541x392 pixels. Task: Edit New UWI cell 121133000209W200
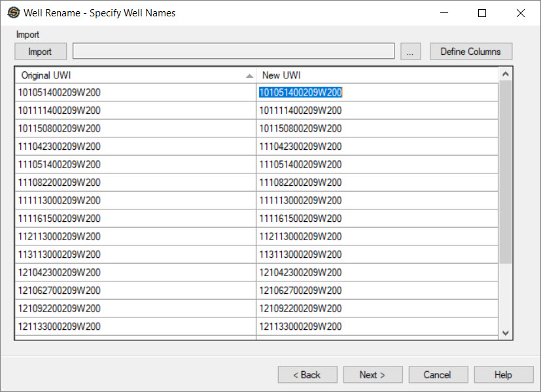click(x=300, y=327)
